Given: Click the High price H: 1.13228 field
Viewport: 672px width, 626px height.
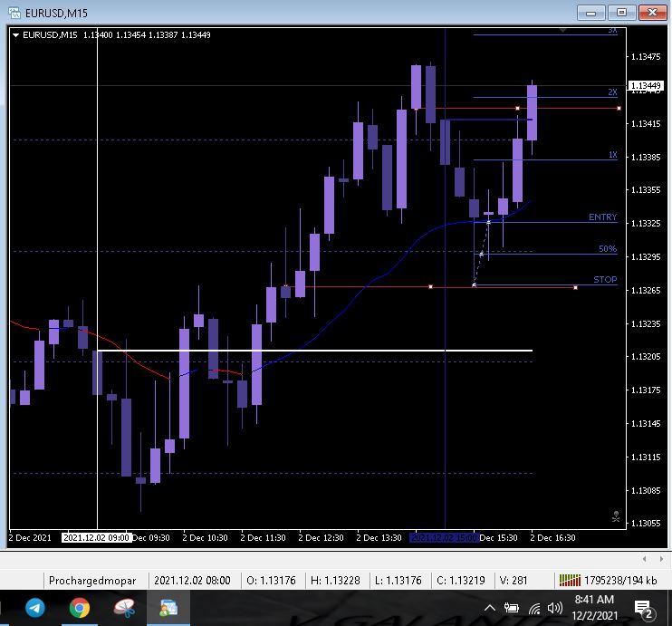Looking at the screenshot, I should 336,581.
